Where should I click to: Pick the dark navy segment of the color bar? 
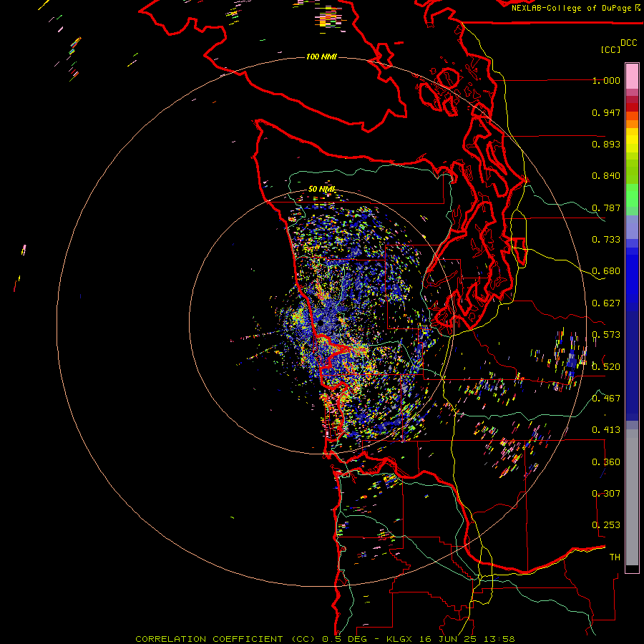[x=632, y=366]
